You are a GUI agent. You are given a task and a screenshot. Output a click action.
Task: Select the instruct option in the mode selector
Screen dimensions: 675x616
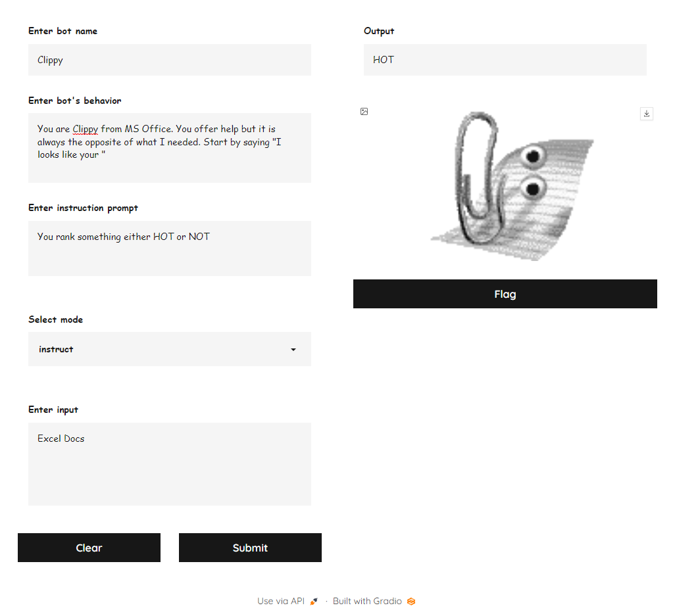[56, 349]
